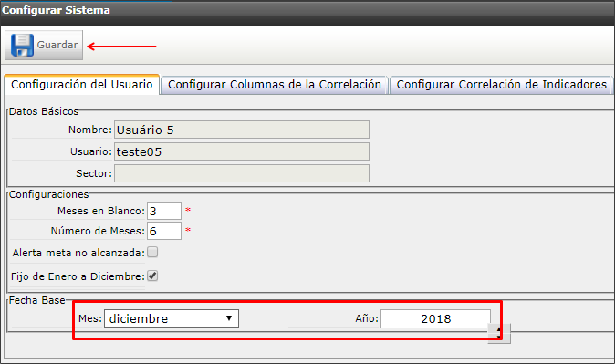The height and width of the screenshot is (364, 615).
Task: Open the Mes dropdown showing diciembre
Action: pos(172,318)
